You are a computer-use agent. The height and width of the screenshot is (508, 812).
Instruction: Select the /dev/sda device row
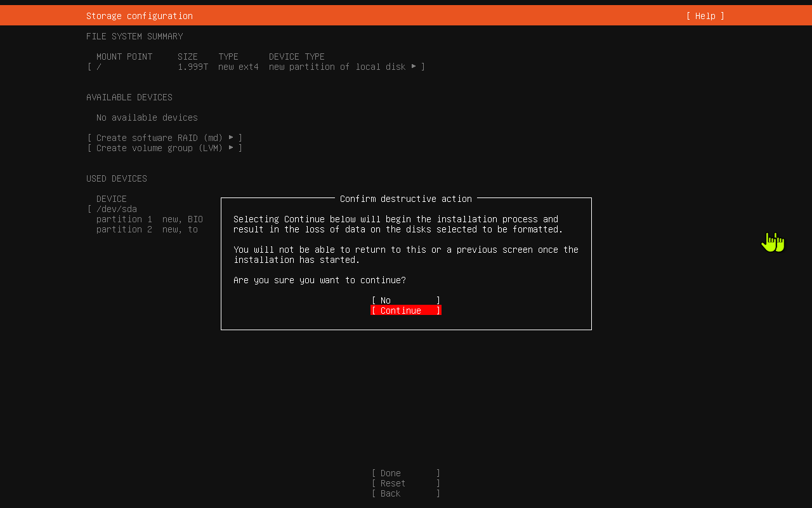pos(154,209)
